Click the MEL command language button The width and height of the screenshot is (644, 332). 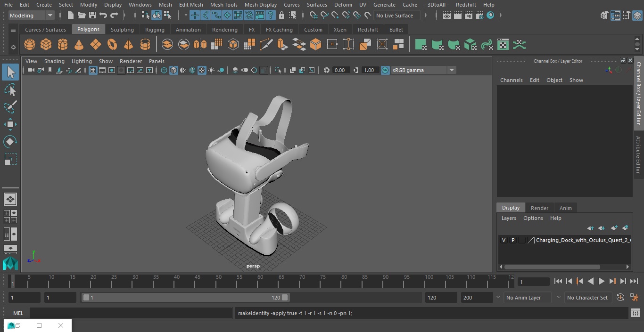[x=18, y=313]
